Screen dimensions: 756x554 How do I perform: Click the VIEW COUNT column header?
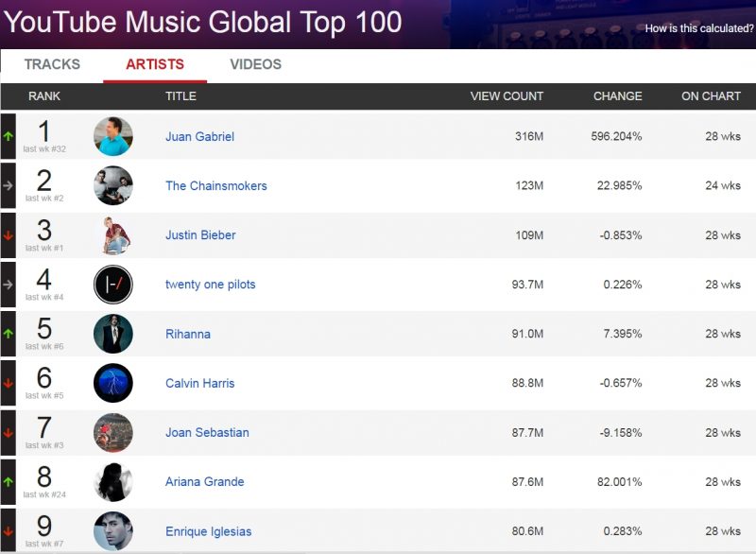click(x=507, y=96)
